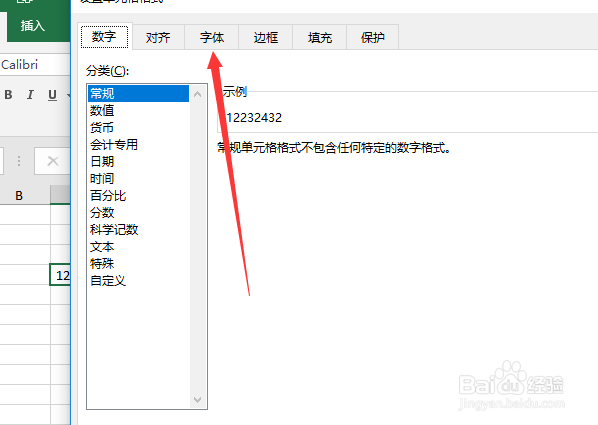The height and width of the screenshot is (425, 598).
Task: Switch to the 边框 tab
Action: click(x=265, y=37)
